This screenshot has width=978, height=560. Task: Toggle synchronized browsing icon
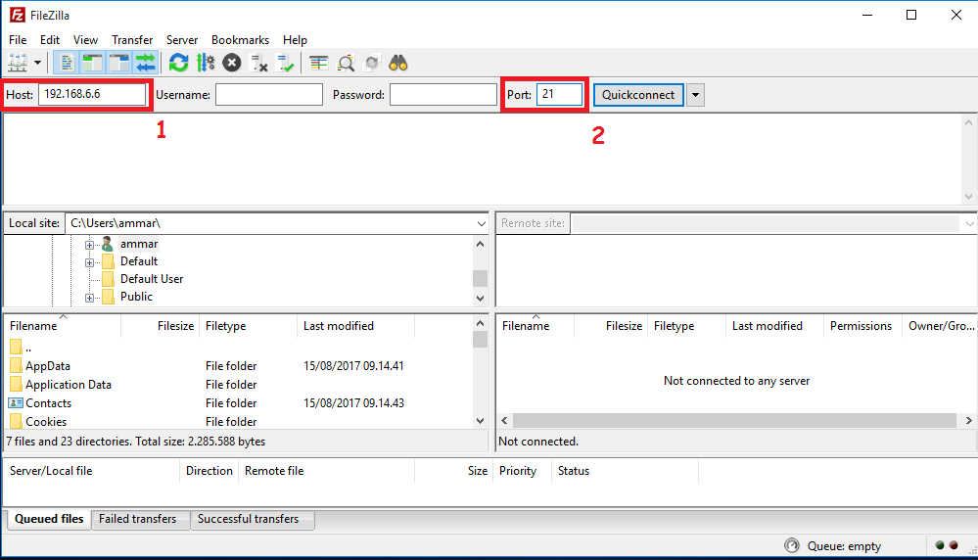click(372, 63)
